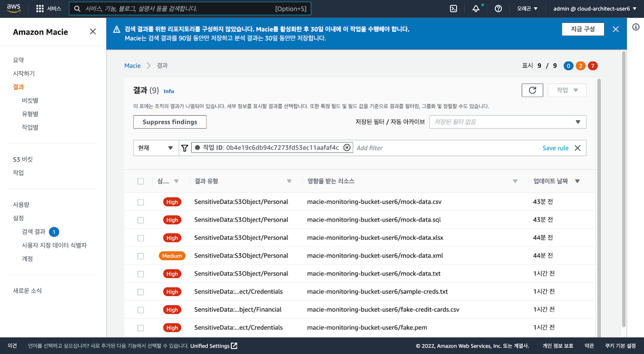Screen dimensions: 644x354
Task: Clear all filters with the X icon
Action: [x=578, y=148]
